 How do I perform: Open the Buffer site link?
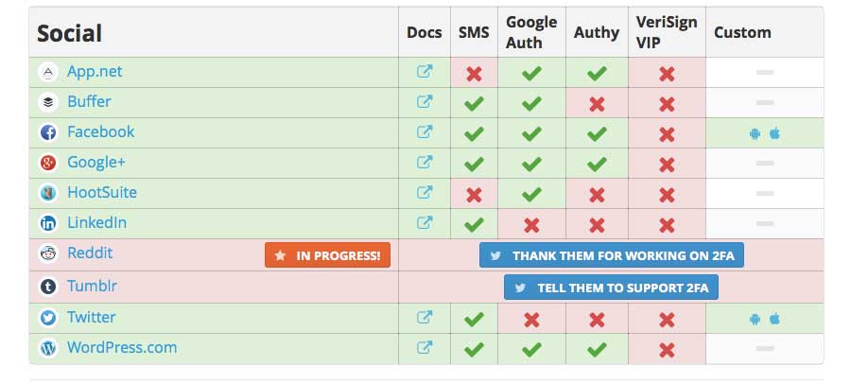(89, 101)
